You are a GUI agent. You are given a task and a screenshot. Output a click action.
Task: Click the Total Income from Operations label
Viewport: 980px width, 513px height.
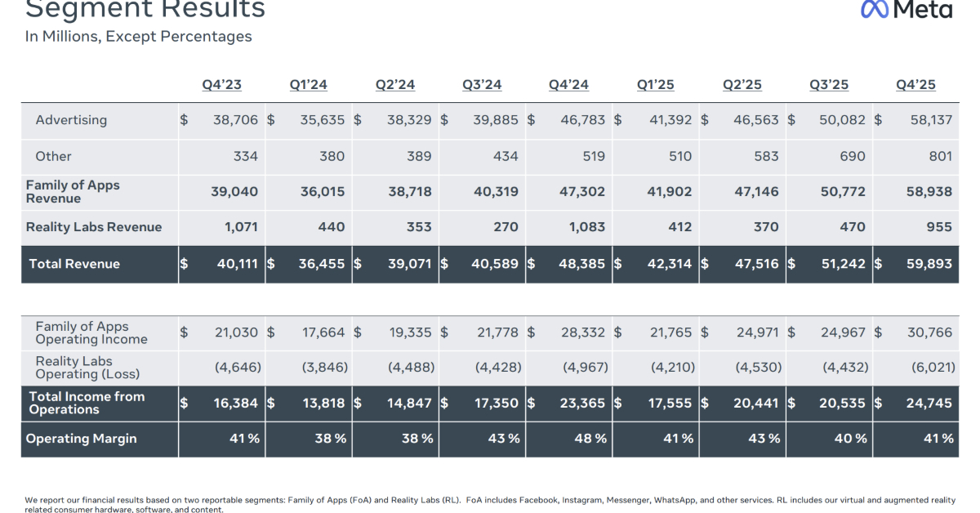87,403
